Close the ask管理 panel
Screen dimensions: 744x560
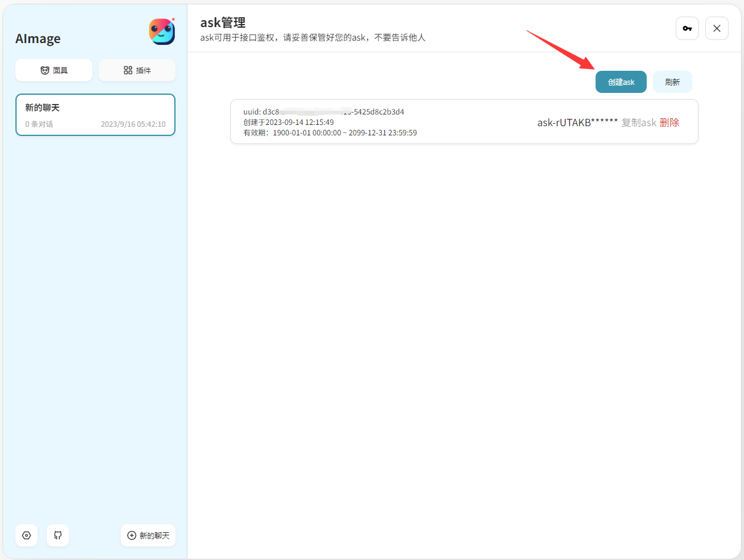pos(717,28)
